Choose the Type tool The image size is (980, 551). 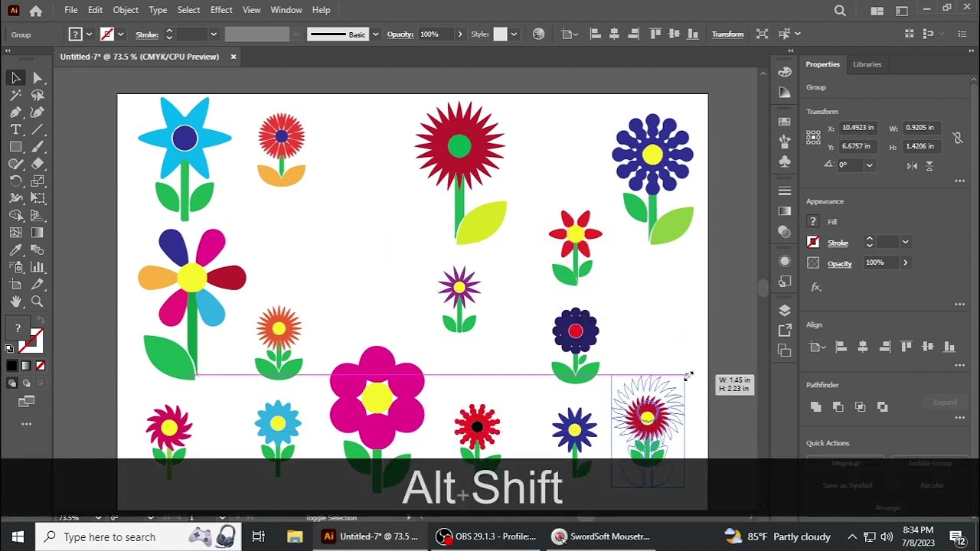[15, 129]
